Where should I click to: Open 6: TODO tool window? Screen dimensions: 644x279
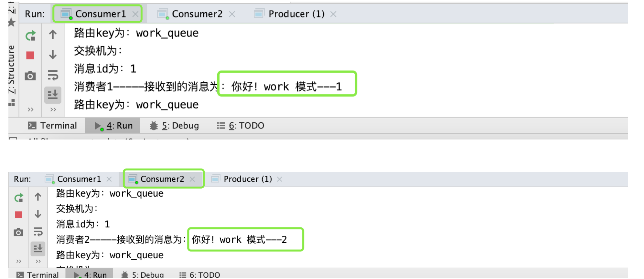(241, 126)
